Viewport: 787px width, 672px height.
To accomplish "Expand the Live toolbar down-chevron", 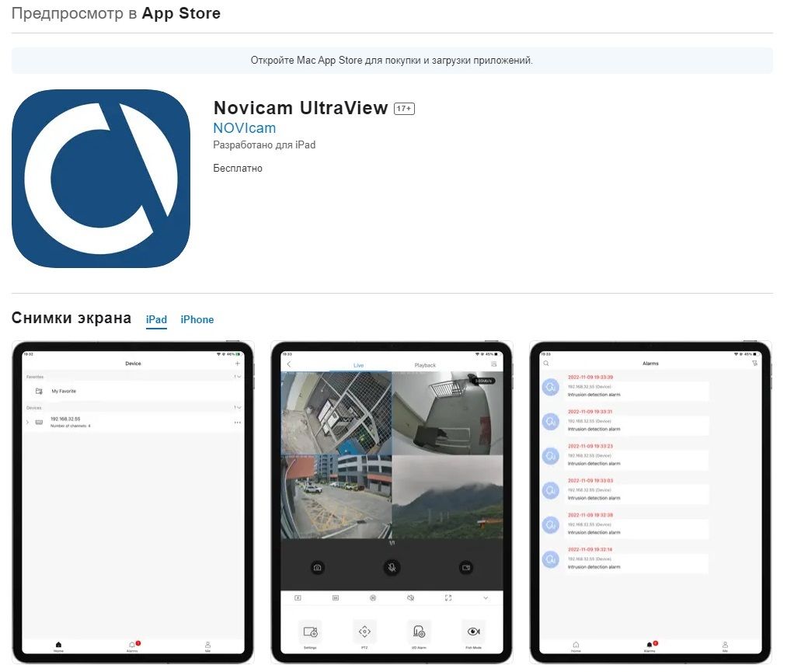I will pyautogui.click(x=486, y=598).
